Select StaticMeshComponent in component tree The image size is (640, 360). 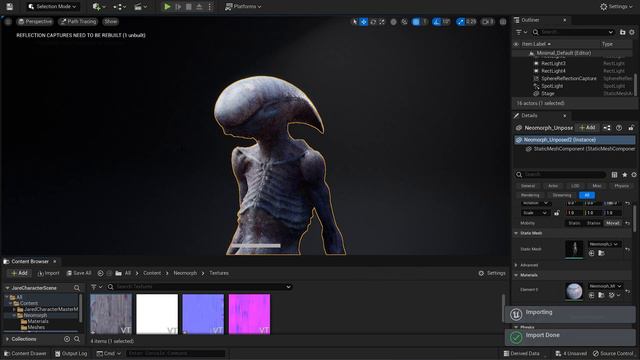pos(584,149)
